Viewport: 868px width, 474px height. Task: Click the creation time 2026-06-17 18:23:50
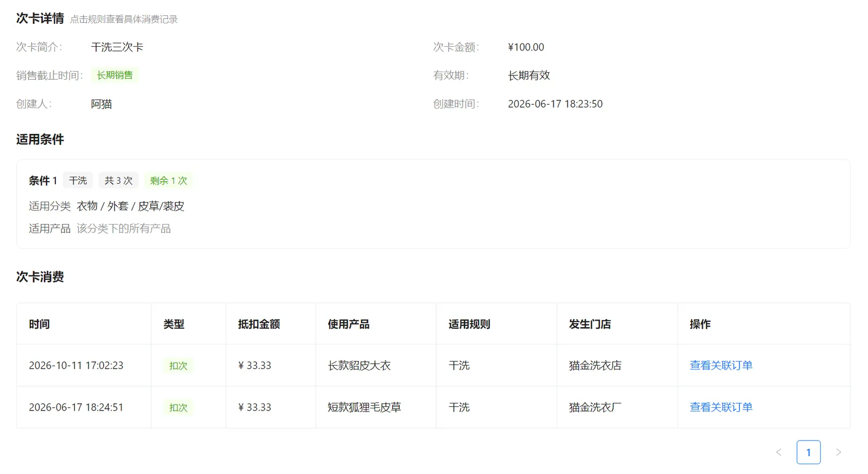click(x=555, y=104)
